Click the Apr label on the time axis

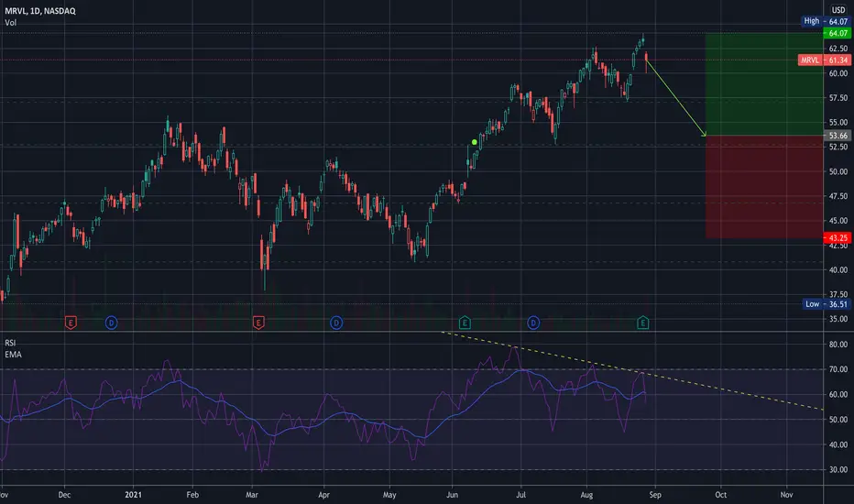(324, 495)
